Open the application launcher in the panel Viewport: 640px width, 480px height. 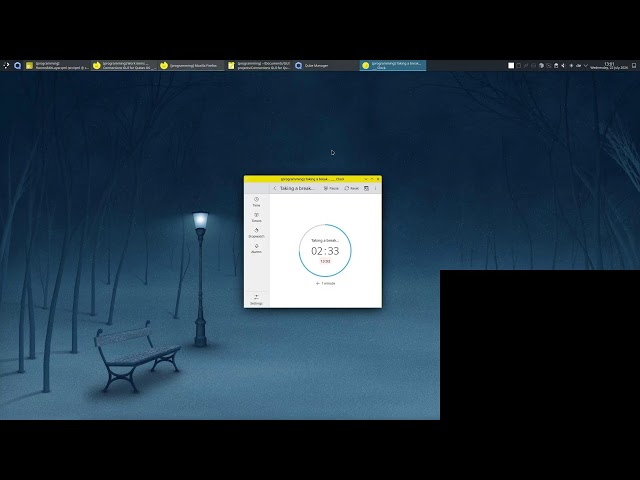tap(6, 65)
